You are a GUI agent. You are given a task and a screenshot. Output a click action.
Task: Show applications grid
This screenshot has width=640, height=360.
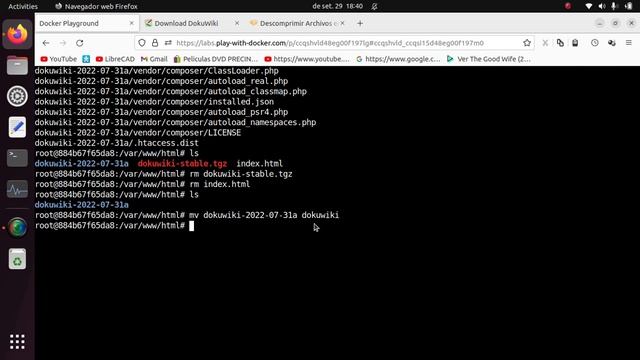click(17, 342)
